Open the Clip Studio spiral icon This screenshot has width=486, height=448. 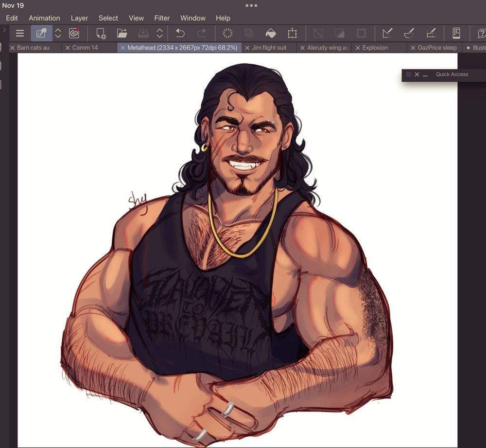click(x=74, y=33)
